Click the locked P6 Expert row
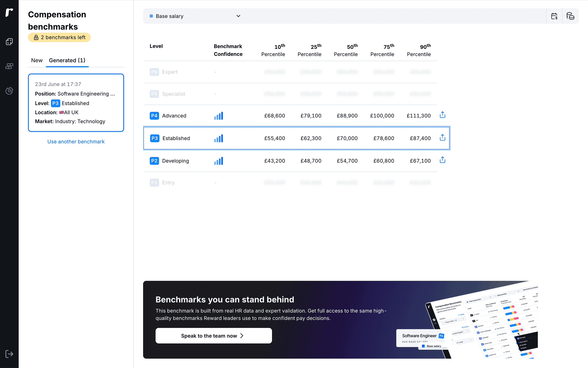 [290, 72]
